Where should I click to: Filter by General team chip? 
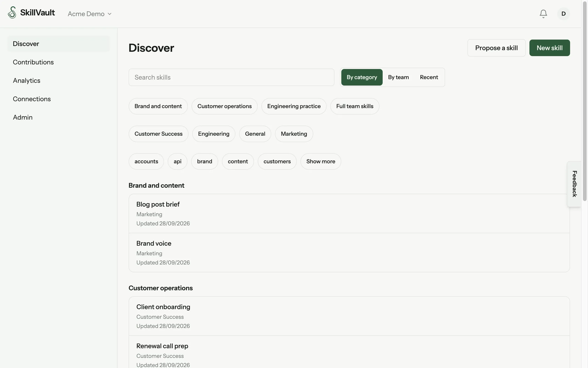pos(255,134)
